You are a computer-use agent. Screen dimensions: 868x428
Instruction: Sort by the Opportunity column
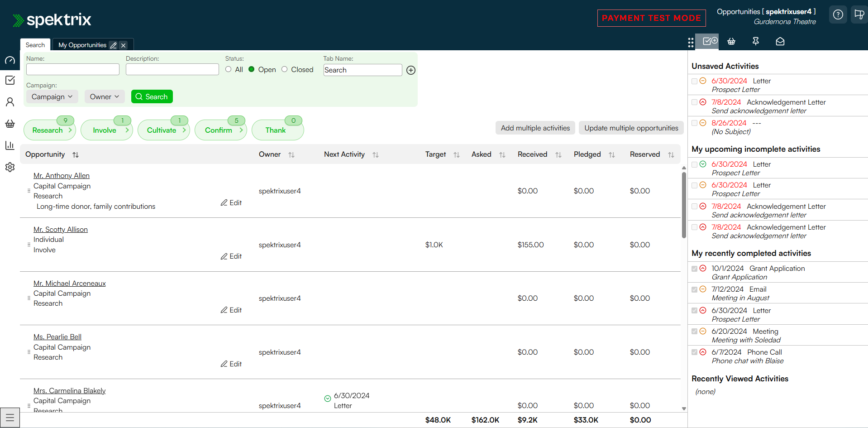76,155
